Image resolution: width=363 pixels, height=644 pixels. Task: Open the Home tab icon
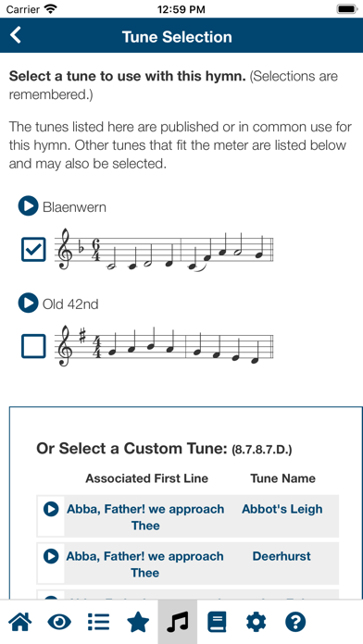(19, 622)
